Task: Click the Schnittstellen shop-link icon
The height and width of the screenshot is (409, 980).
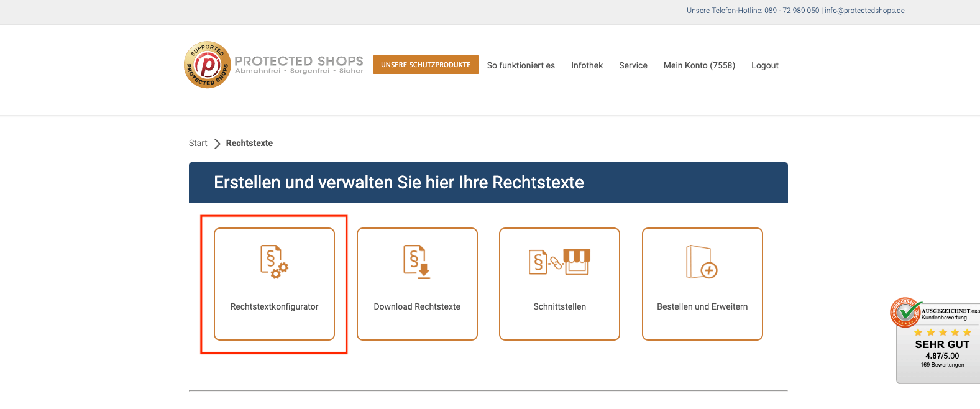Action: coord(559,262)
